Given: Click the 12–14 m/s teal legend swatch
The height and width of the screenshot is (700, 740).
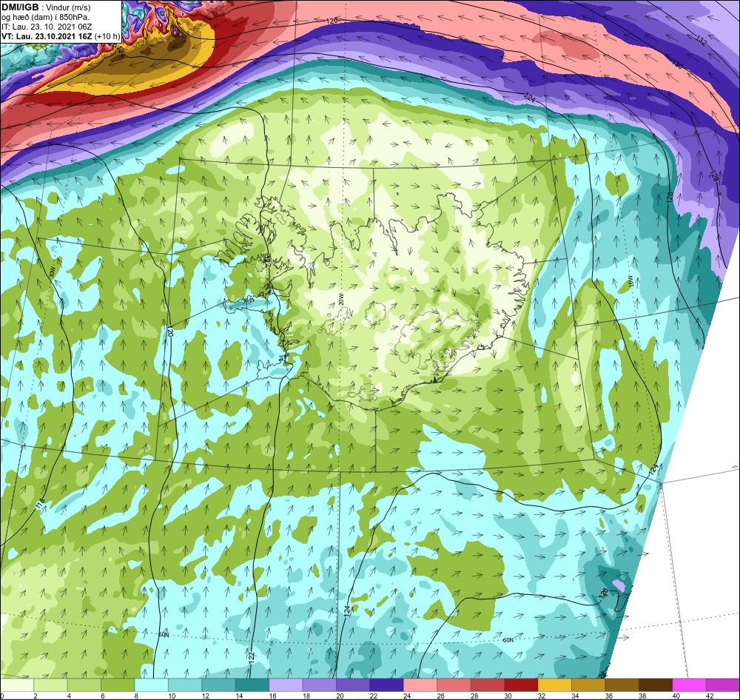Looking at the screenshot, I should [x=218, y=685].
